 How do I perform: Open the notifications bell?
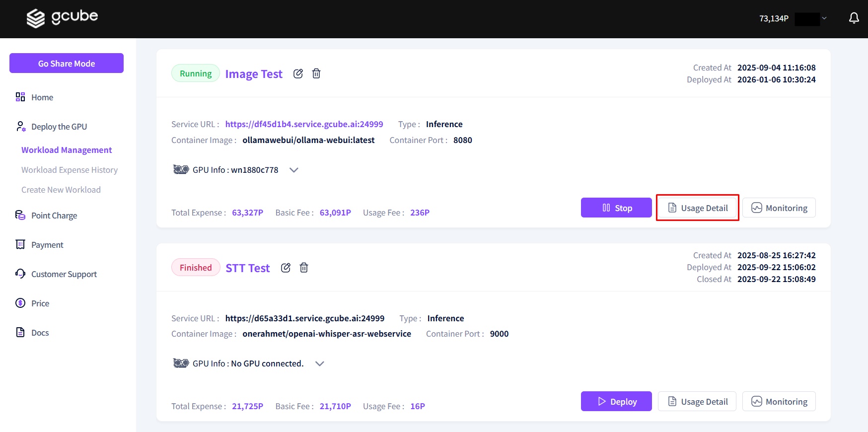(854, 18)
